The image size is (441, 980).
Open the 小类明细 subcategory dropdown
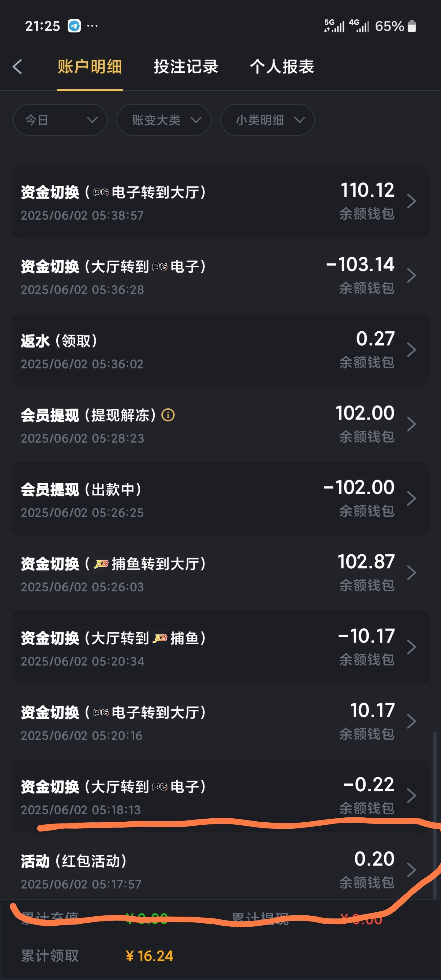(267, 120)
